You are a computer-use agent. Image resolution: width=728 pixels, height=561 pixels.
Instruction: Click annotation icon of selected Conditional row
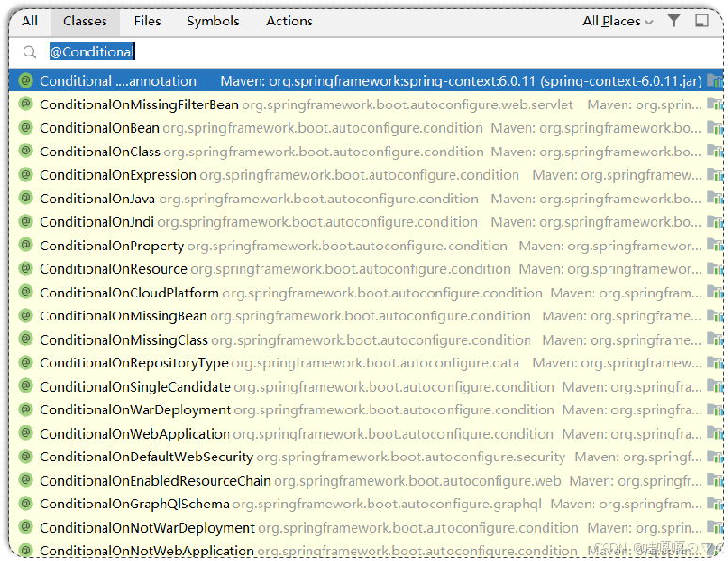click(25, 80)
